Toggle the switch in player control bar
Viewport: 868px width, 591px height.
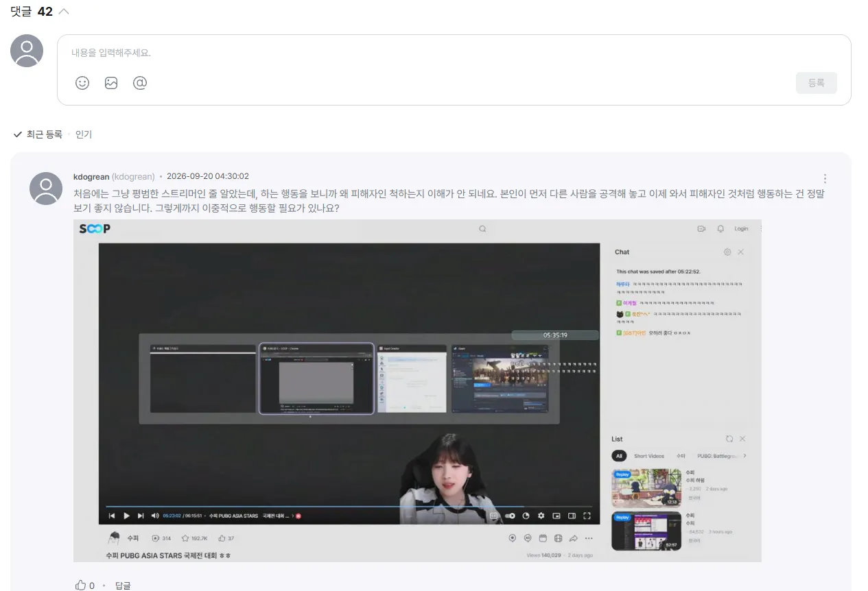(510, 516)
